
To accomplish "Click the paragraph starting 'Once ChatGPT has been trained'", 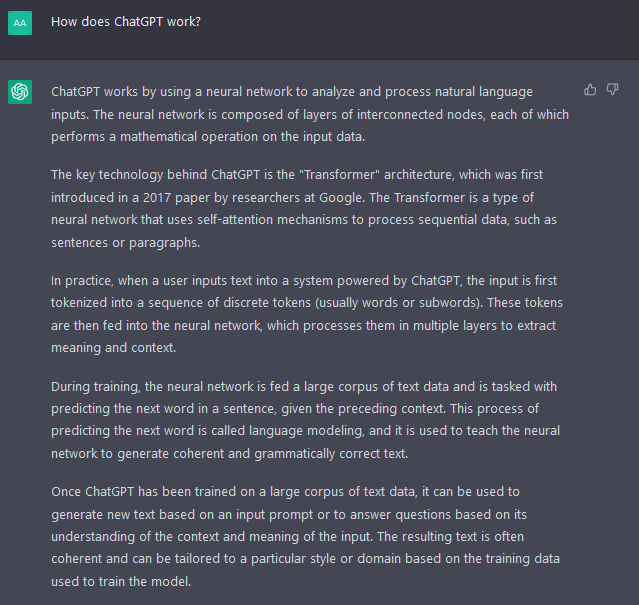I will click(305, 536).
